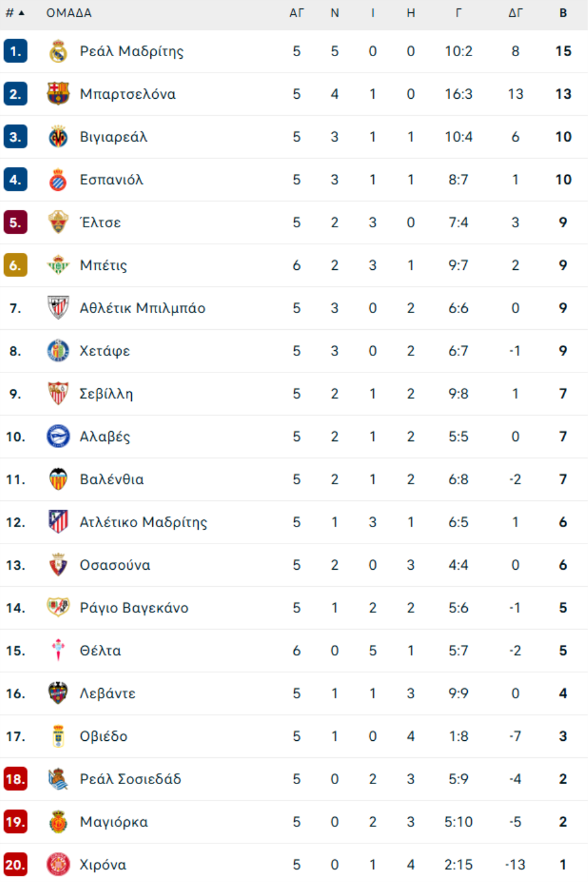Click the red relegation badge 19.
This screenshot has width=588, height=882.
pos(15,822)
